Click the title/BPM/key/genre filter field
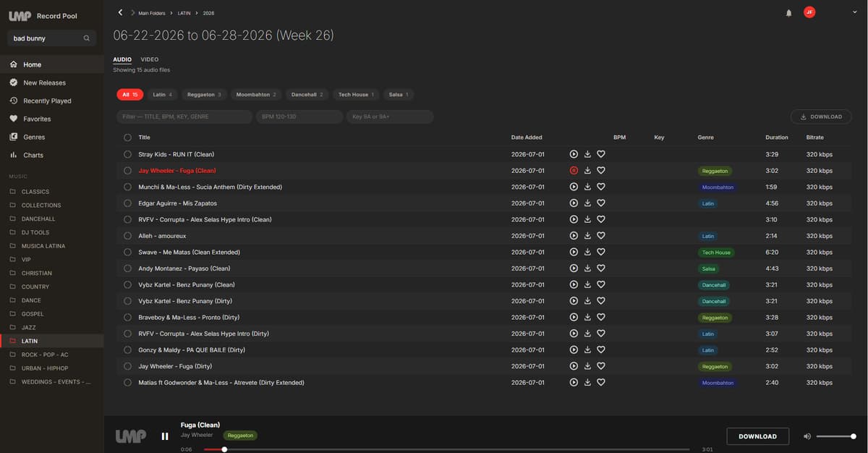 point(184,117)
